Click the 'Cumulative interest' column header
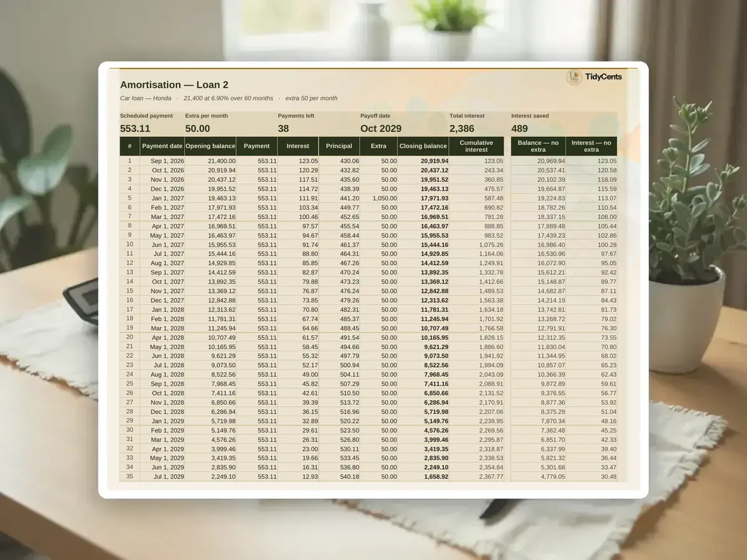 [x=476, y=146]
